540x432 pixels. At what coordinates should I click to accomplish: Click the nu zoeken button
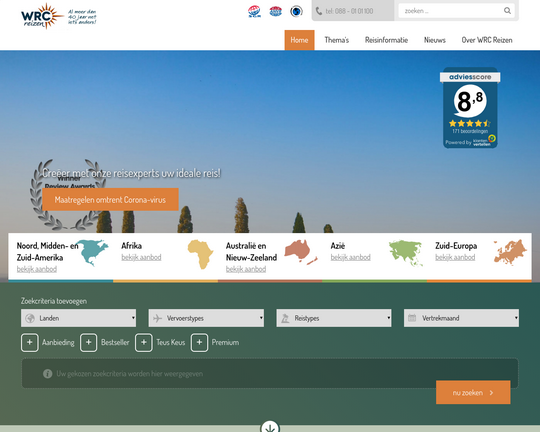tap(473, 392)
